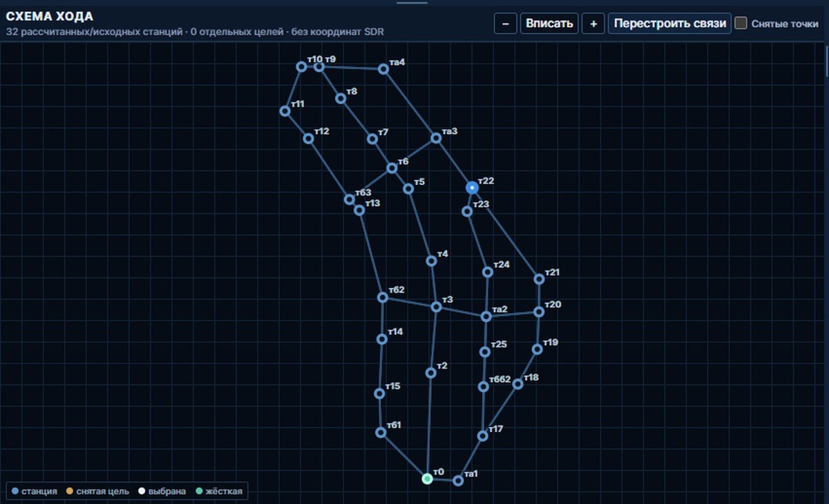Select station node т20
Image resolution: width=829 pixels, height=504 pixels.
pyautogui.click(x=540, y=312)
